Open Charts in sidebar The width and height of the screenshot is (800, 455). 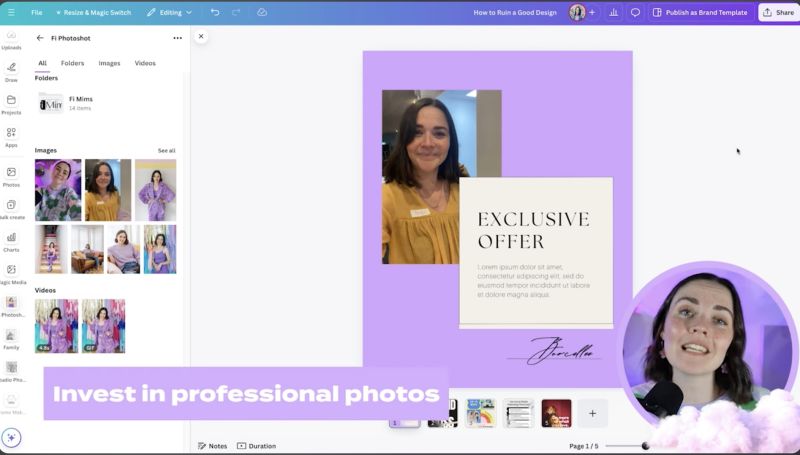coord(11,242)
